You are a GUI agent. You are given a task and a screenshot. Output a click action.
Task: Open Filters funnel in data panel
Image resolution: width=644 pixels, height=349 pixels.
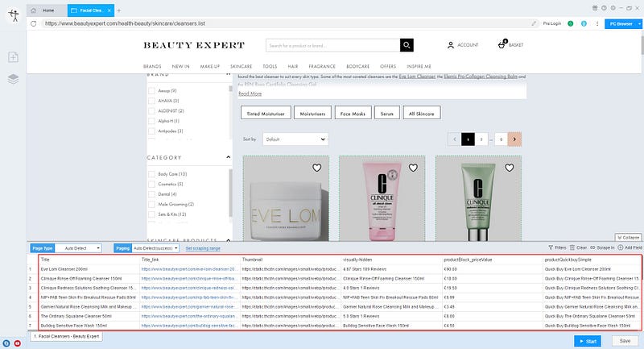point(557,248)
